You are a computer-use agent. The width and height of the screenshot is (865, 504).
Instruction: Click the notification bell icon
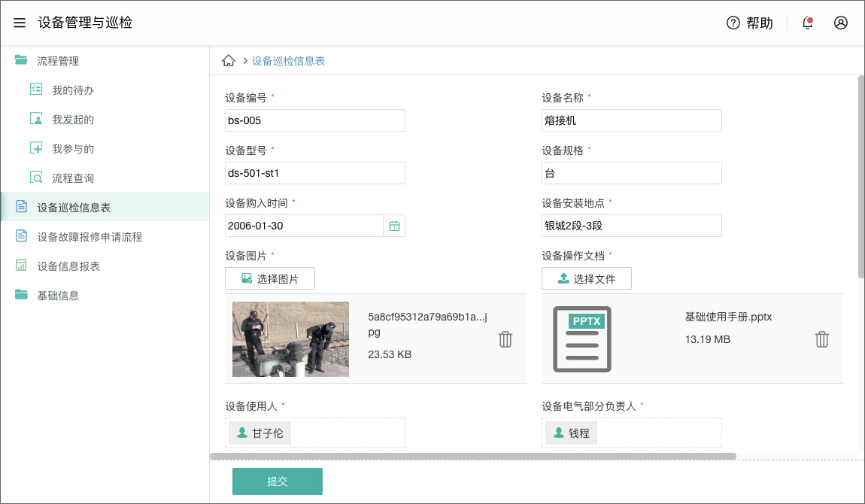(x=808, y=23)
